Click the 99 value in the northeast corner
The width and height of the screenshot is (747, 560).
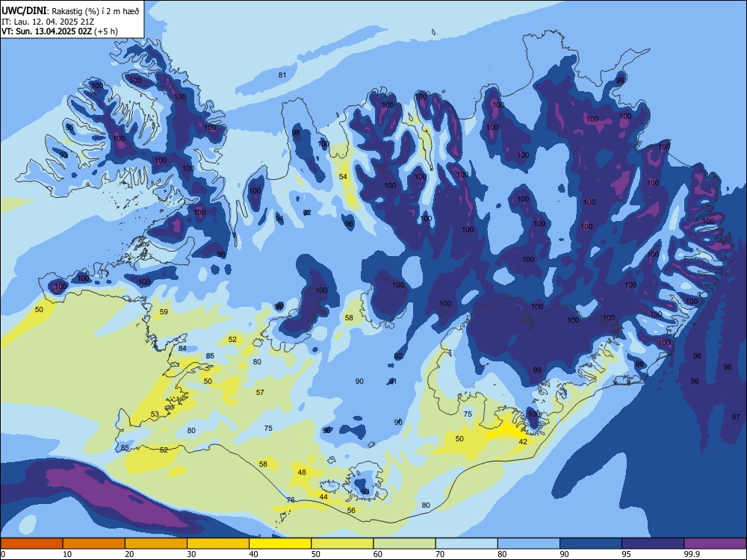tap(620, 80)
